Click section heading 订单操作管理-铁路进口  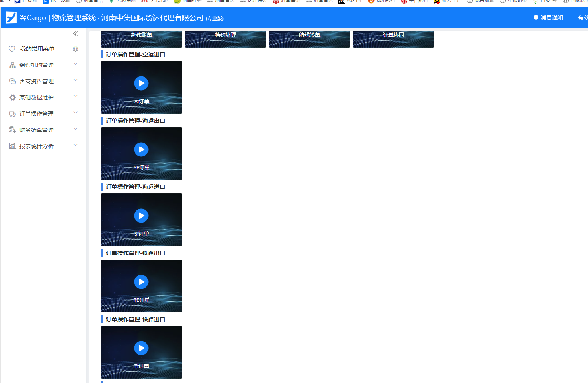[136, 319]
